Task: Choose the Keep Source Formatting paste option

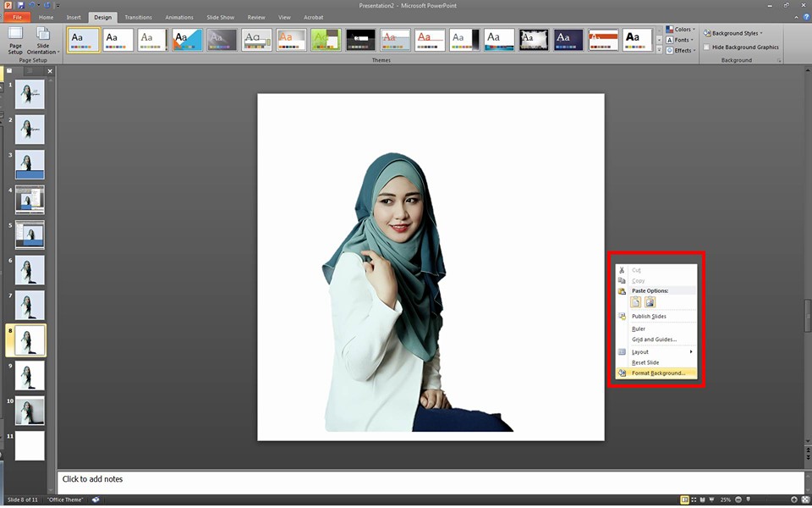Action: (x=636, y=302)
